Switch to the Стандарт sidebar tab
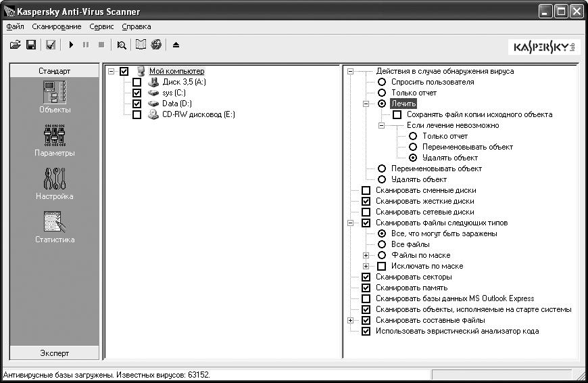This screenshot has height=383, width=588. click(x=54, y=71)
